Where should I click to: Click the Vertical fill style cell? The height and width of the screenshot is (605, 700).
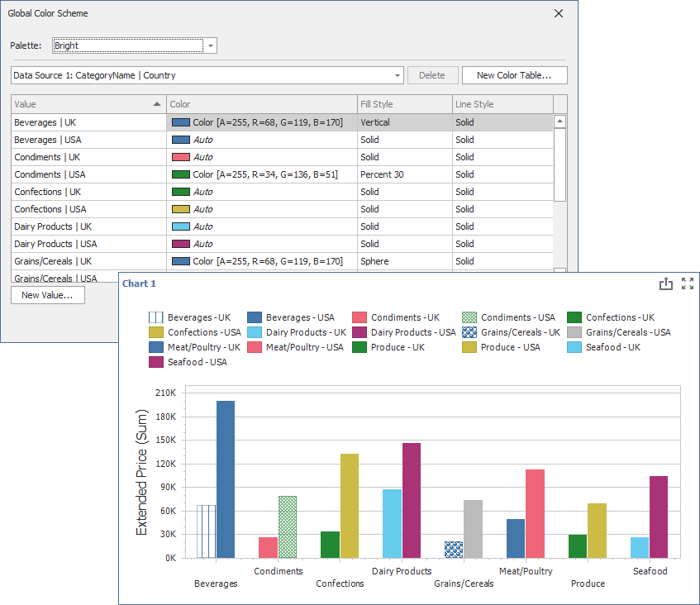pos(405,122)
